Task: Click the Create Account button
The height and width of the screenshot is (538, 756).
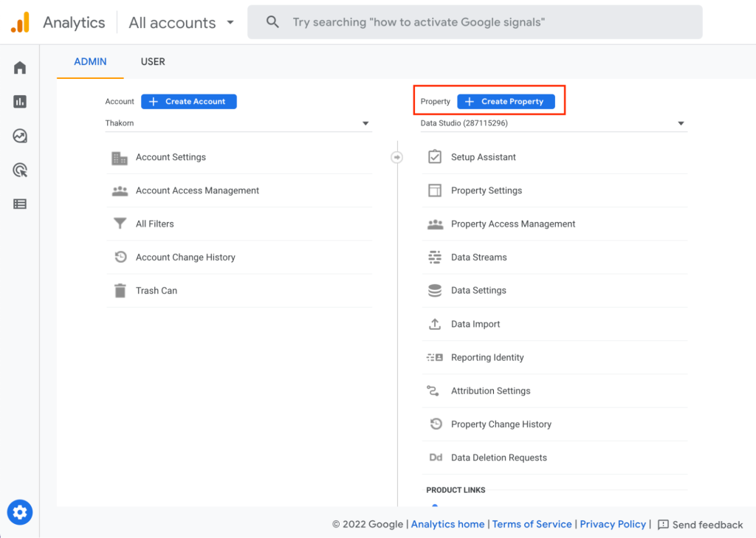Action: (189, 102)
